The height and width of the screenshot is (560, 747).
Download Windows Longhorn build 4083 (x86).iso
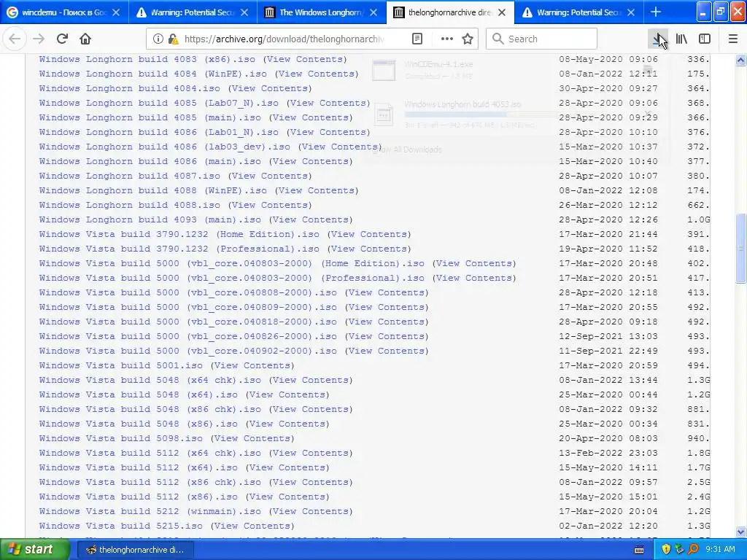(x=147, y=60)
